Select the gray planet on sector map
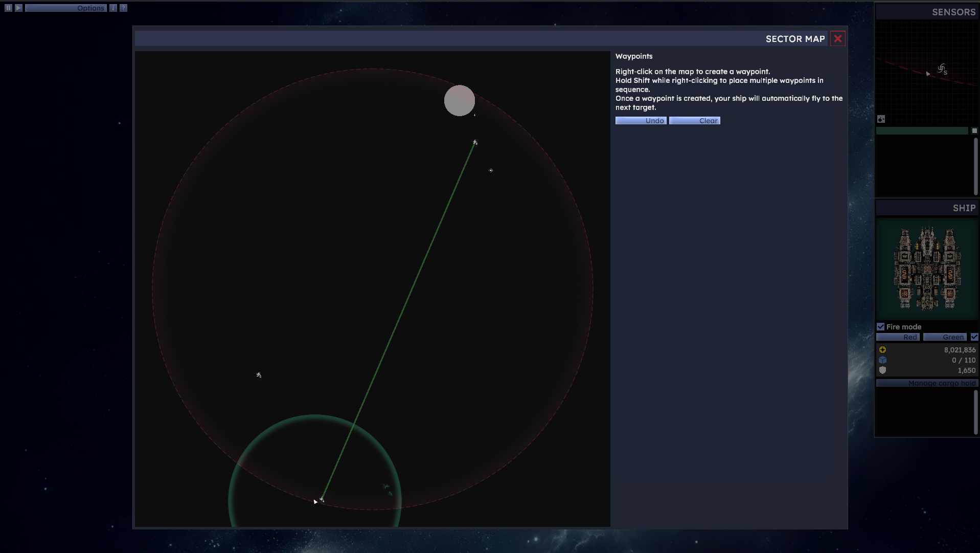Screen dimensions: 980x553 [459, 100]
